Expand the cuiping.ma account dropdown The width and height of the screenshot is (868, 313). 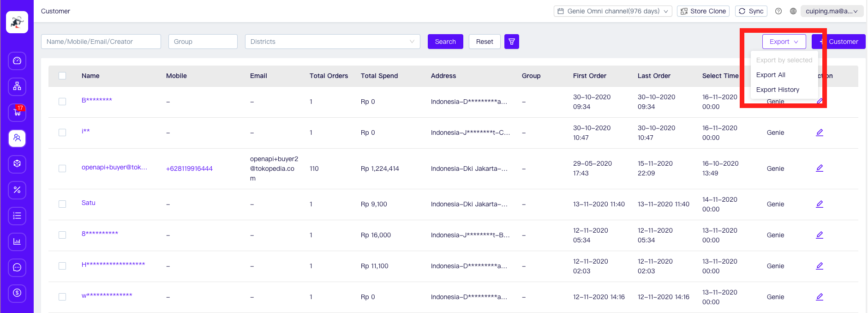pyautogui.click(x=831, y=11)
